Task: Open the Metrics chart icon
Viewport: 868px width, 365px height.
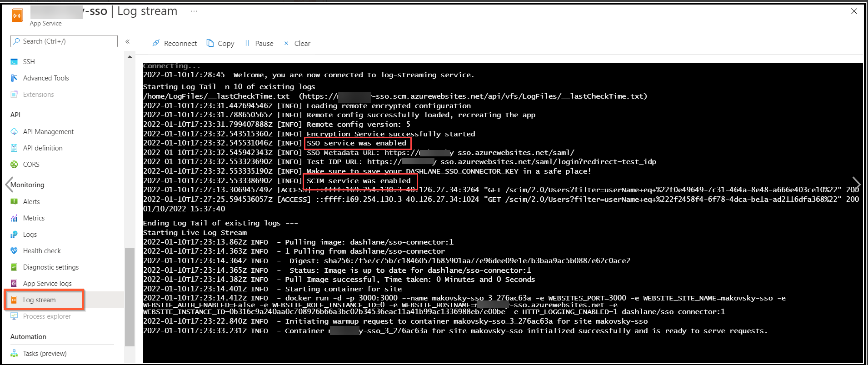Action: point(14,218)
